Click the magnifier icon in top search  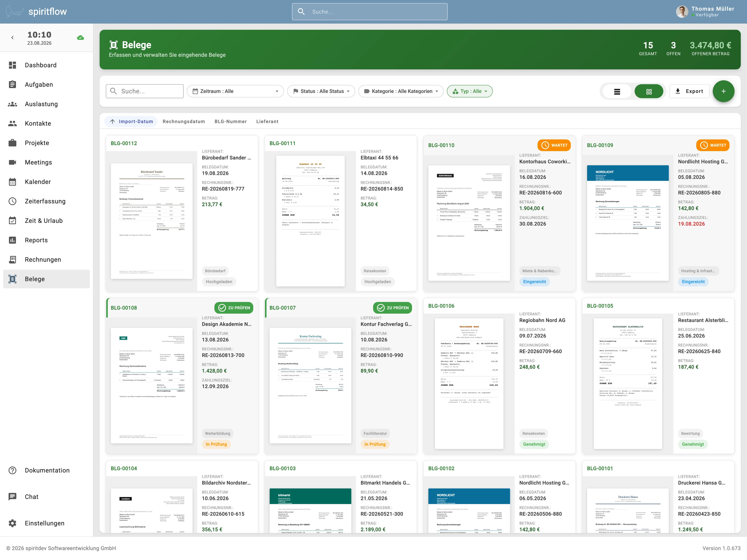tap(301, 11)
